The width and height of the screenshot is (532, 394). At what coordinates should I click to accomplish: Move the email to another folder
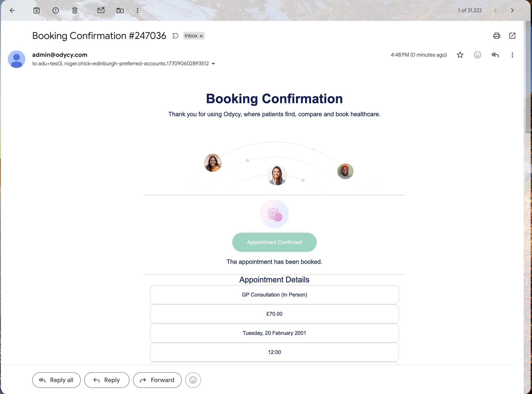click(x=120, y=10)
